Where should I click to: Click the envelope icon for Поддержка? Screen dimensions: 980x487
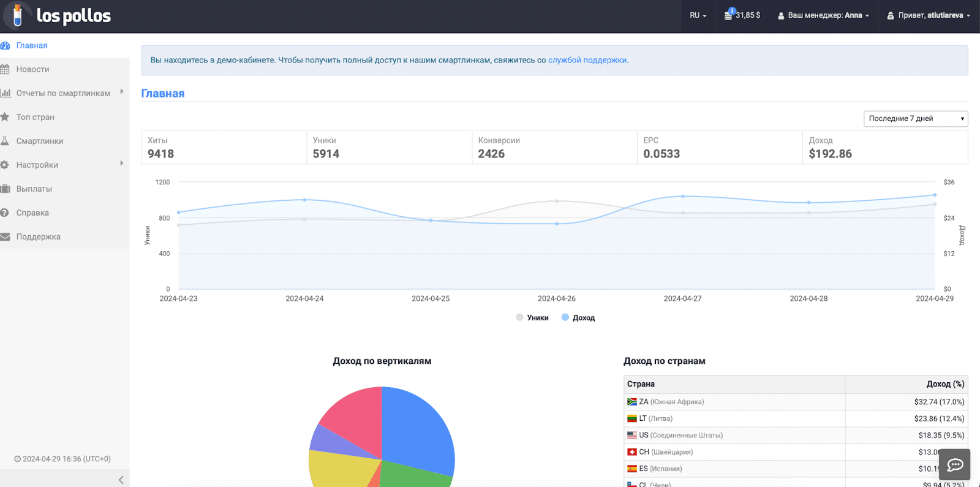[x=5, y=236]
